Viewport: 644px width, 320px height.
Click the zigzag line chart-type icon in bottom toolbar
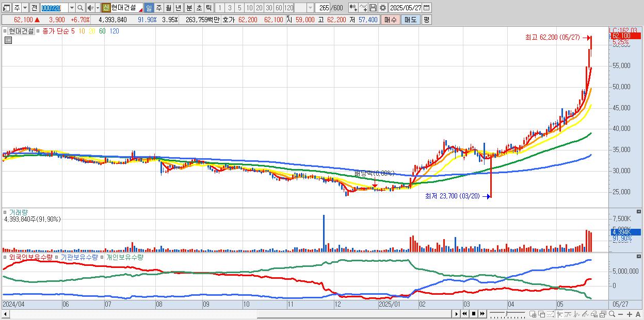577,314
